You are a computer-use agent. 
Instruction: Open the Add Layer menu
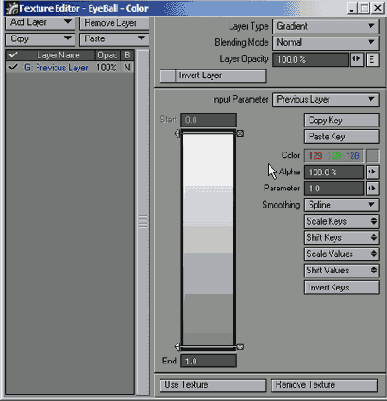pos(40,23)
